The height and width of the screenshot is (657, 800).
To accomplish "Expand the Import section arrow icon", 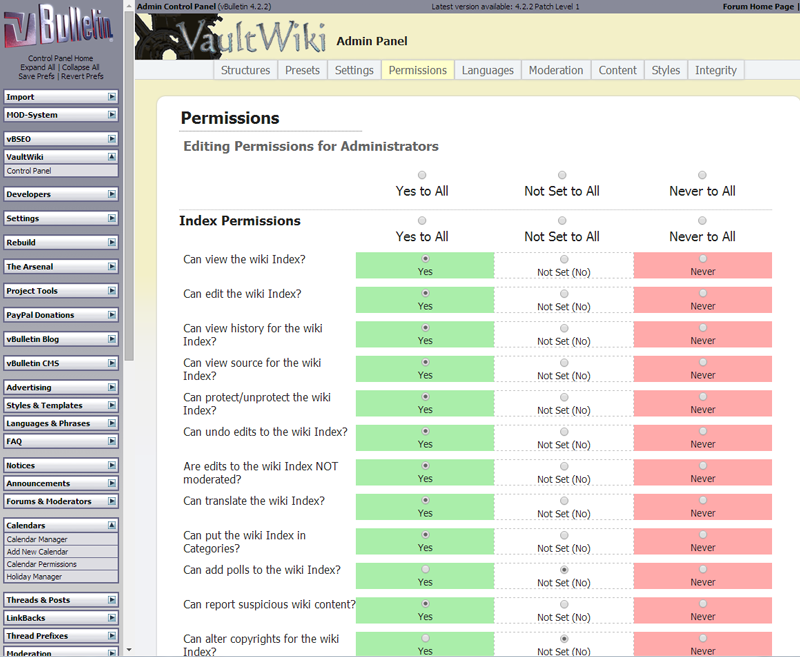I will point(112,97).
